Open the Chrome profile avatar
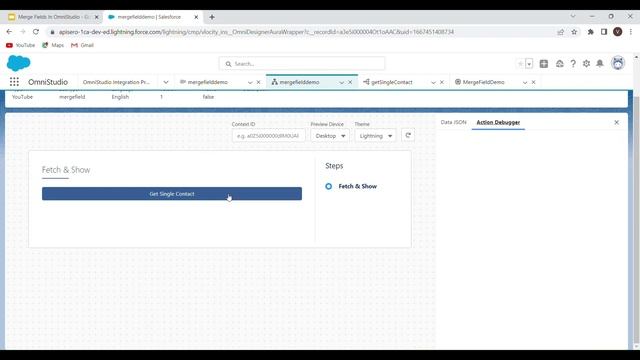 [618, 32]
